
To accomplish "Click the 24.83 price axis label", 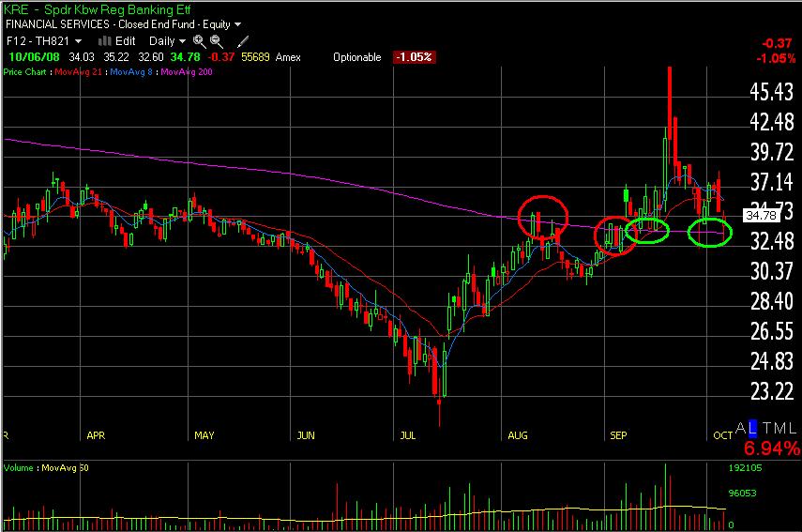I will click(x=771, y=361).
